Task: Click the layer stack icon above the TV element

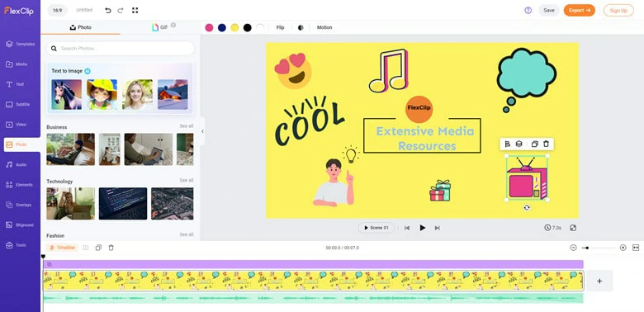Action: point(519,144)
